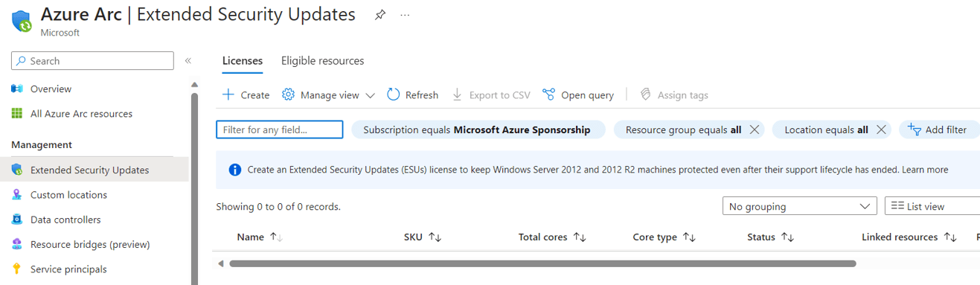Image resolution: width=980 pixels, height=285 pixels.
Task: Open the Learn more link
Action: (x=925, y=170)
